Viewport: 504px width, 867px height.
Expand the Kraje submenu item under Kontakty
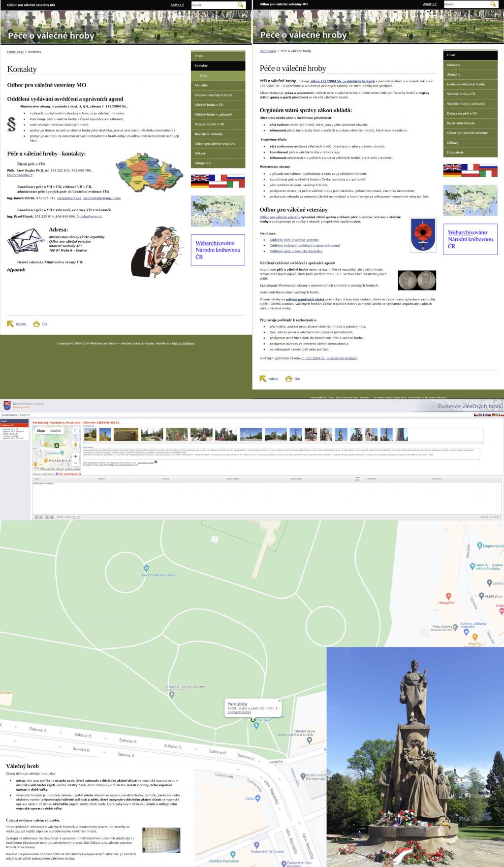click(203, 75)
